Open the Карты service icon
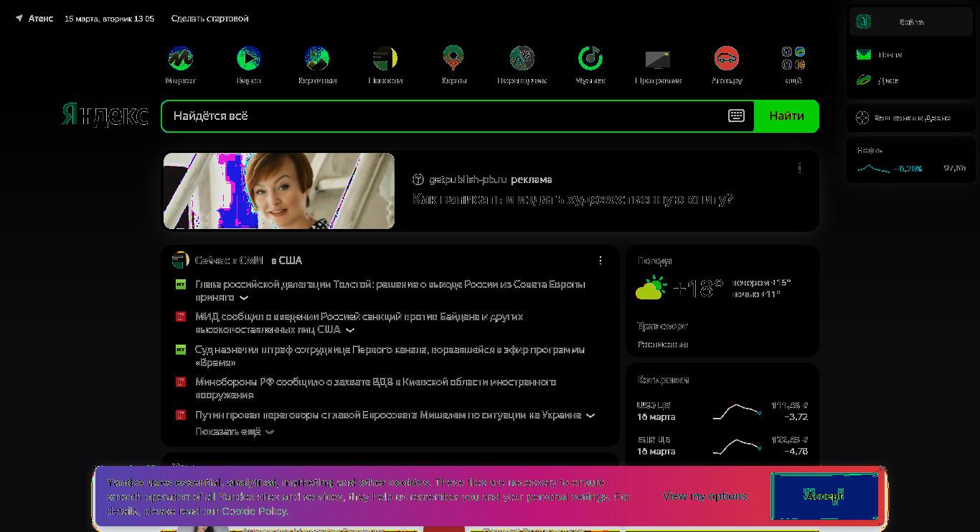This screenshot has height=532, width=980. [453, 58]
